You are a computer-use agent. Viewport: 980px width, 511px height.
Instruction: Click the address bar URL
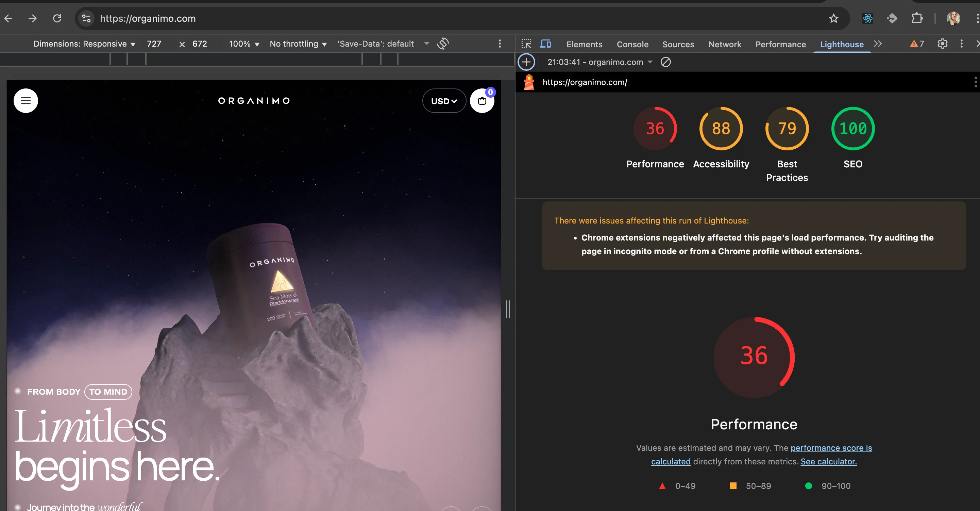(148, 18)
